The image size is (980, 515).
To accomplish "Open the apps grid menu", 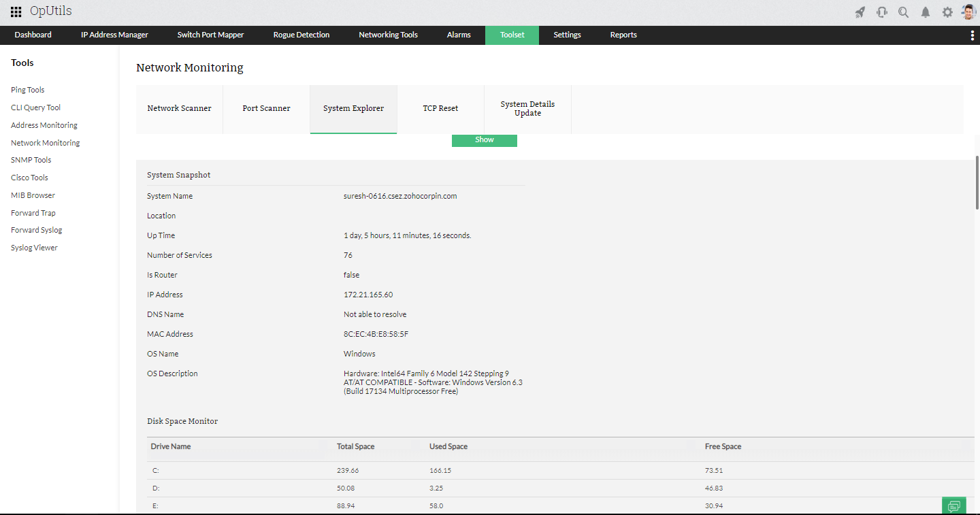I will tap(15, 11).
